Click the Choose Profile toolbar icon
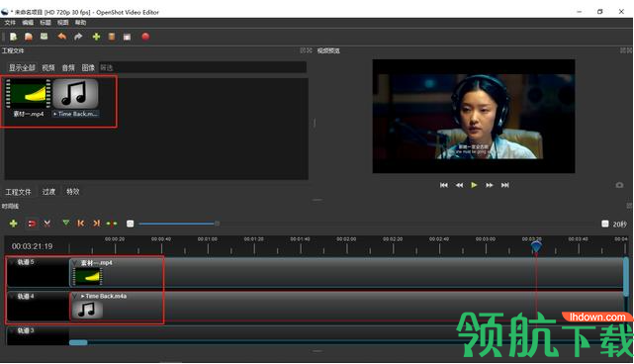Viewport: 634px width, 364px height. 112,37
